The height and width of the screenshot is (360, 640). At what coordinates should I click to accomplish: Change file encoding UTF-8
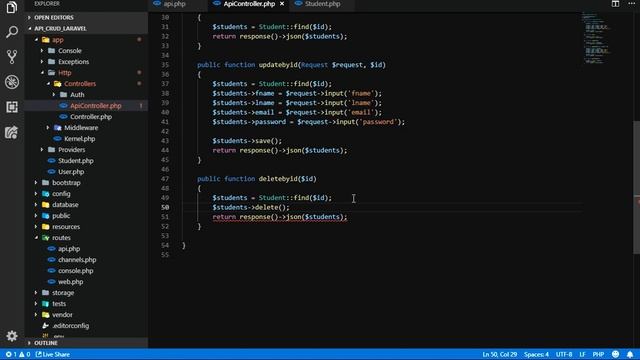[564, 354]
